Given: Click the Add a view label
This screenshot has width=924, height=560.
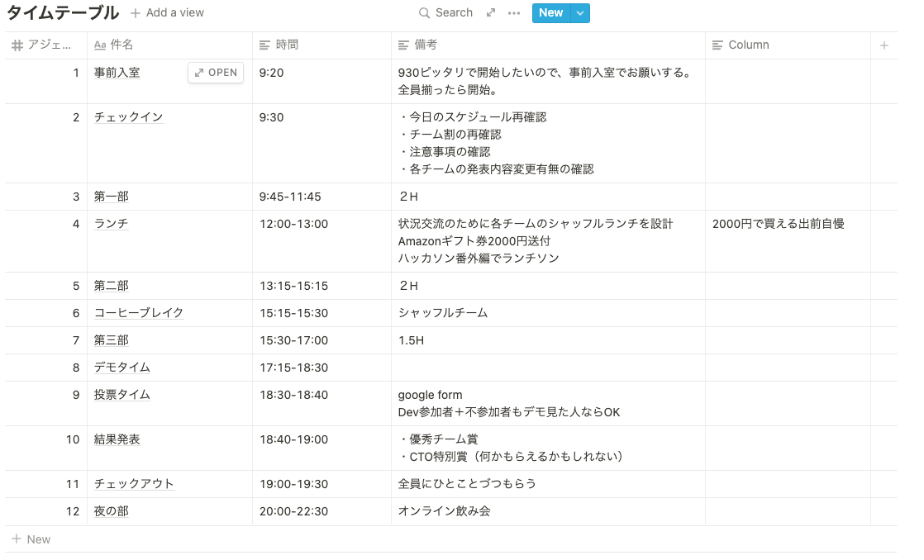Looking at the screenshot, I should tap(175, 13).
